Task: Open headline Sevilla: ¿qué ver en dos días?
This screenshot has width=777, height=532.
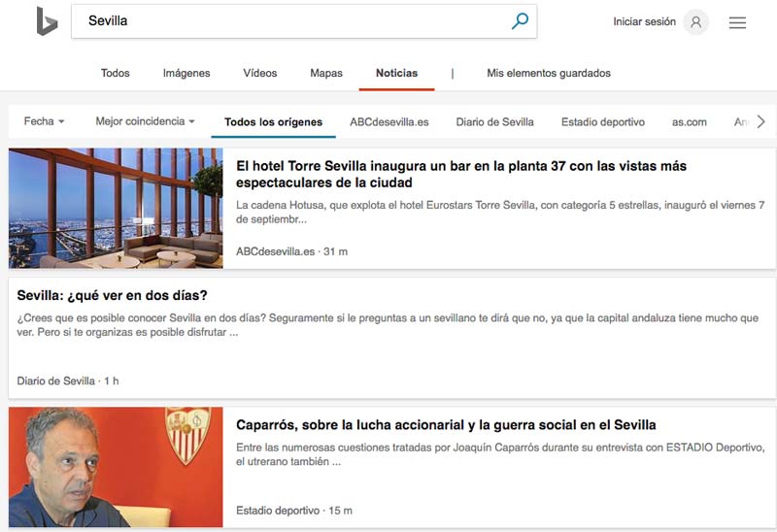Action: [112, 295]
